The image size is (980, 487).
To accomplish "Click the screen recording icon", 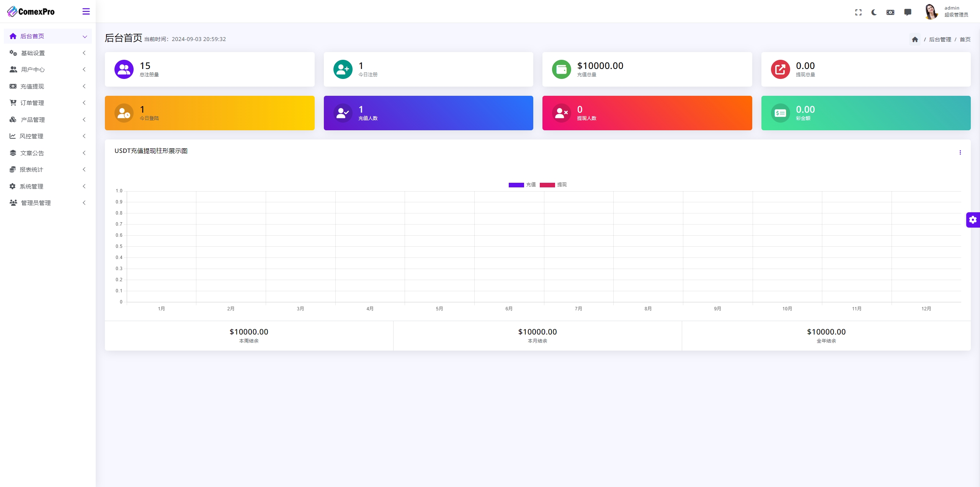I will click(889, 11).
